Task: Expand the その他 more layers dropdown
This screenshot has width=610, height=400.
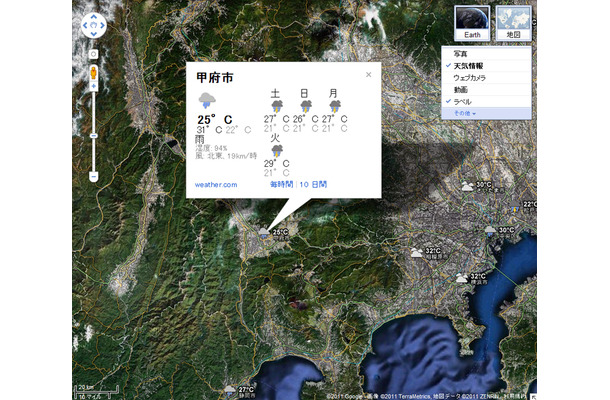Action: coord(486,113)
